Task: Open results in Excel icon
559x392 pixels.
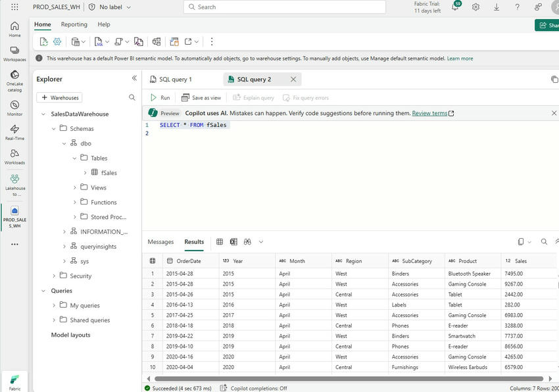Action: point(233,242)
